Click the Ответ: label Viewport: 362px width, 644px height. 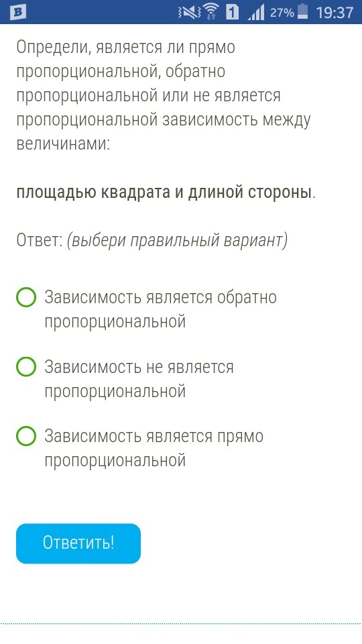pyautogui.click(x=40, y=241)
